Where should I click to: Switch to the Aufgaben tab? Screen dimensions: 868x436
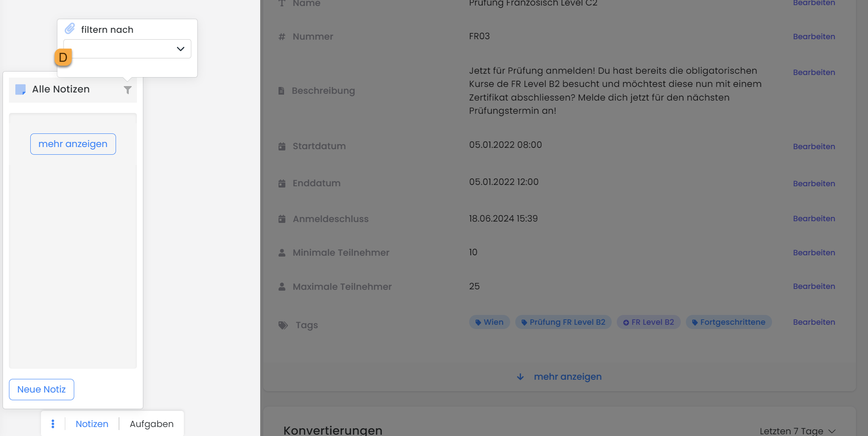point(151,424)
